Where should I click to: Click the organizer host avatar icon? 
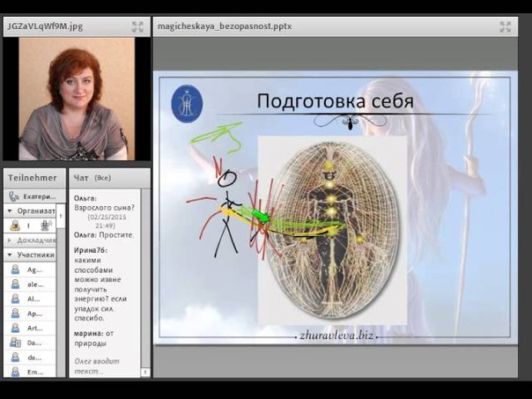[x=15, y=225]
